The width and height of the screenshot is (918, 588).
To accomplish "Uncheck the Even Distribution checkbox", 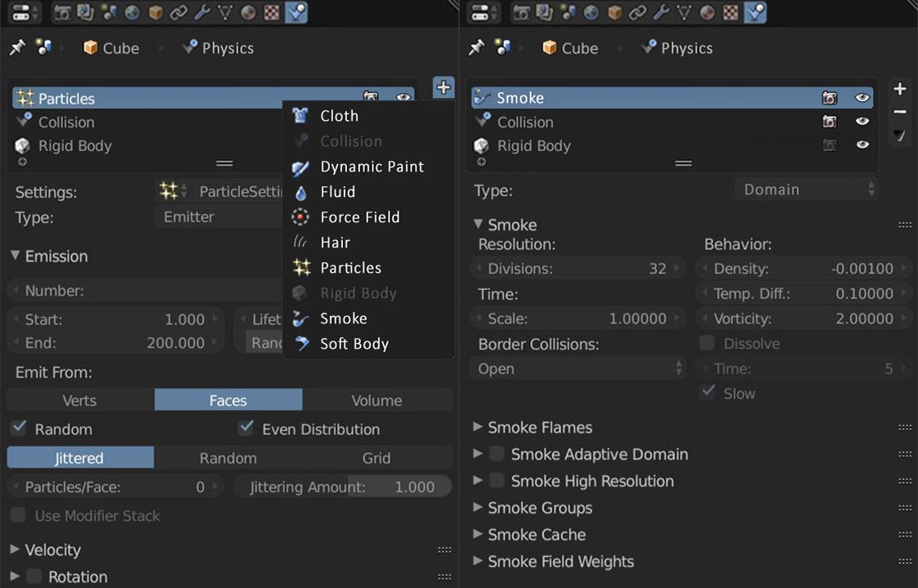I will pos(246,428).
